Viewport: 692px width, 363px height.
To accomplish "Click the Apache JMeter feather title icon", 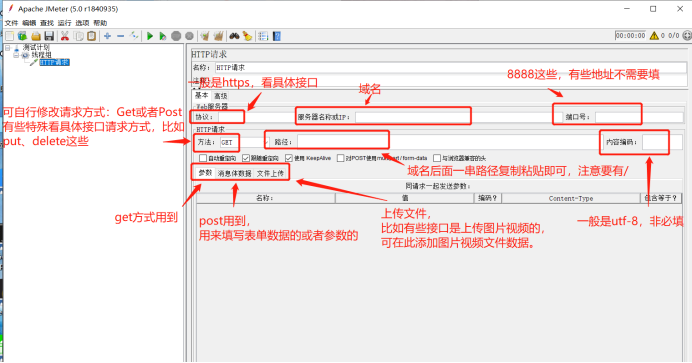I will click(10, 8).
